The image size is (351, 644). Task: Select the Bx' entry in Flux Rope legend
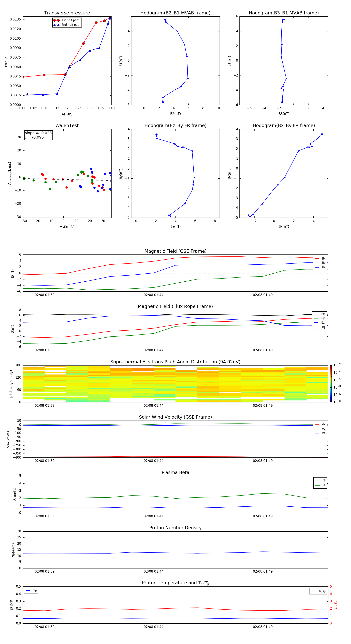(320, 314)
